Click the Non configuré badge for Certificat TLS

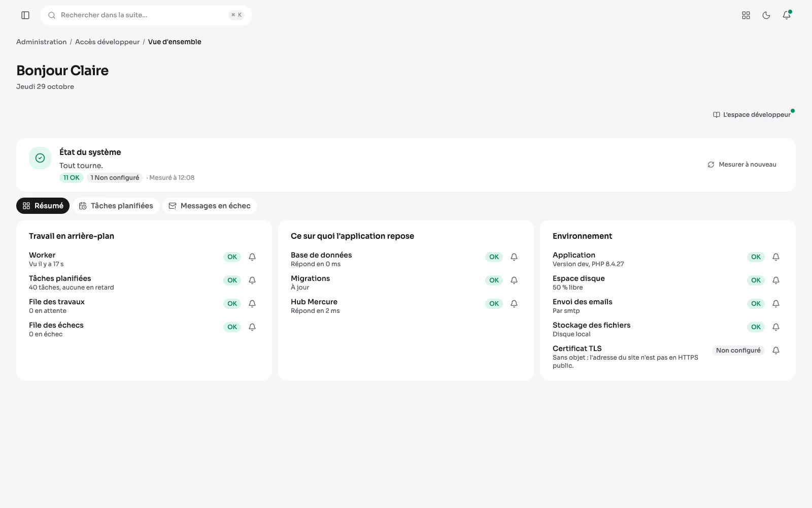point(738,351)
